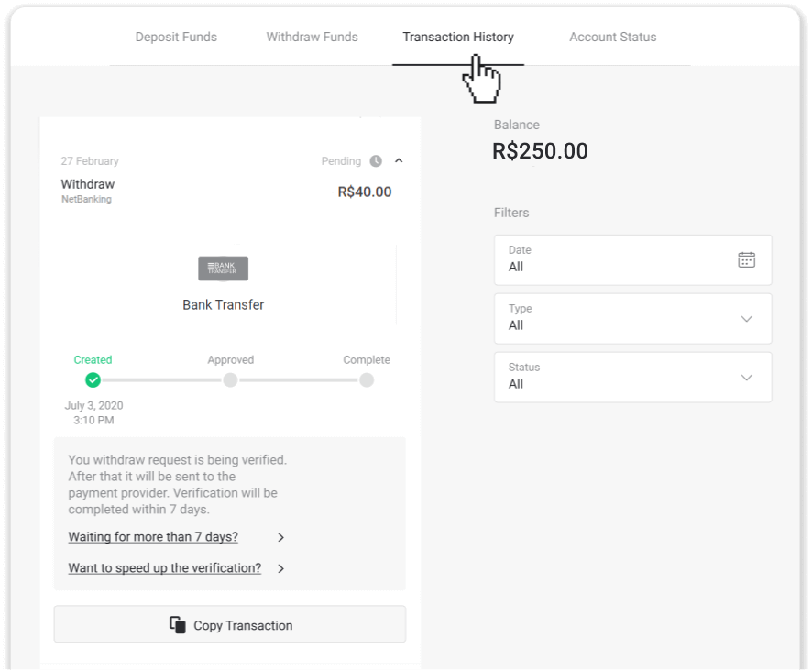Open the Type filter dropdown
This screenshot has width=812, height=670.
coord(632,318)
